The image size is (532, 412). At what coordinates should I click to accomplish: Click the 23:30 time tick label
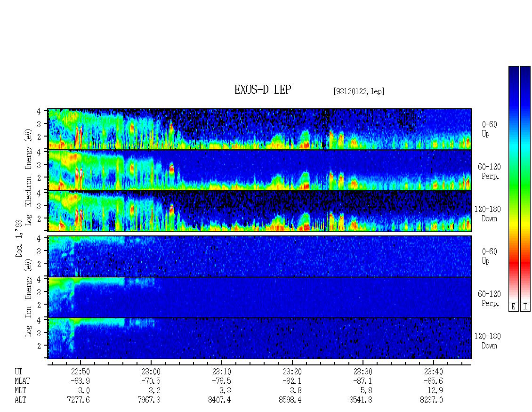pyautogui.click(x=363, y=372)
